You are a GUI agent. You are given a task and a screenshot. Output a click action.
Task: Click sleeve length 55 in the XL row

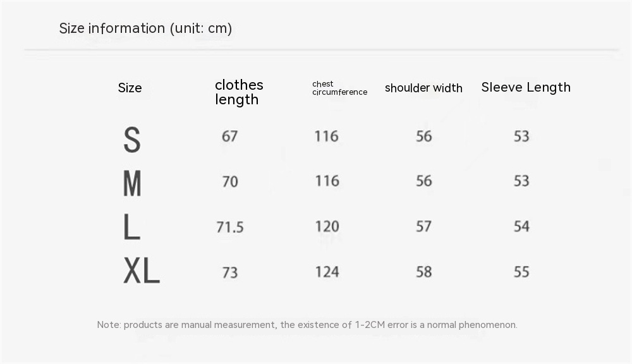coord(521,272)
